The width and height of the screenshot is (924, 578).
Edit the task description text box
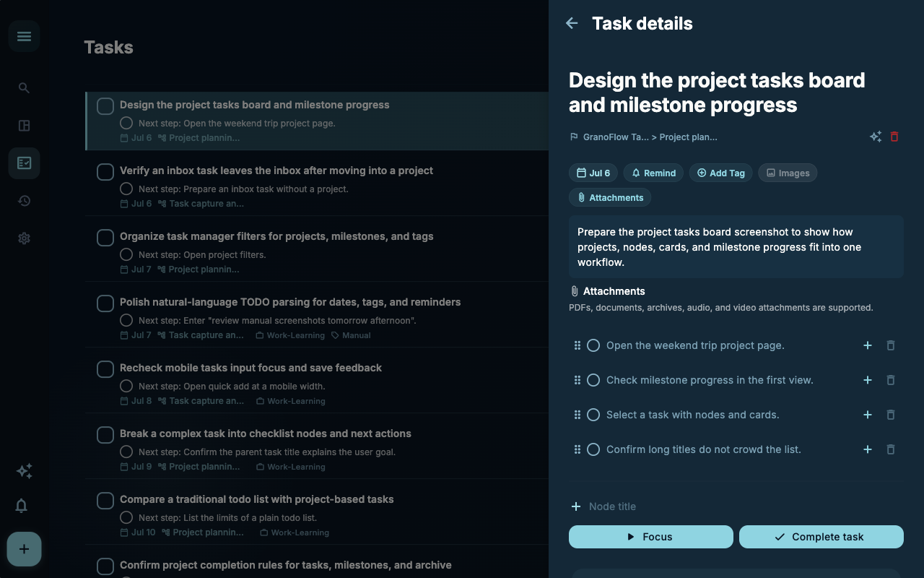point(736,247)
